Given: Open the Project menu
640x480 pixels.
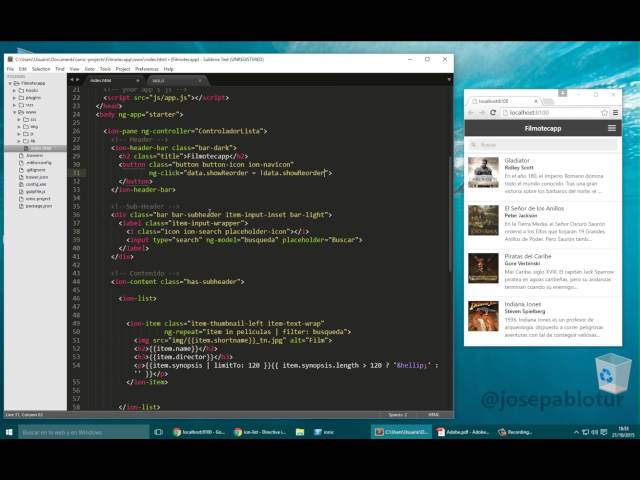Looking at the screenshot, I should click(123, 69).
